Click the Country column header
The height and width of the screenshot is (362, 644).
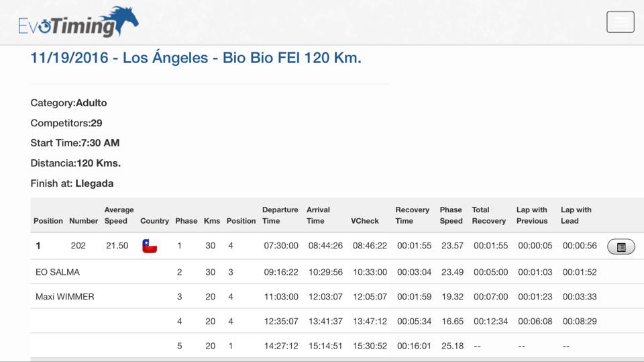(x=154, y=221)
